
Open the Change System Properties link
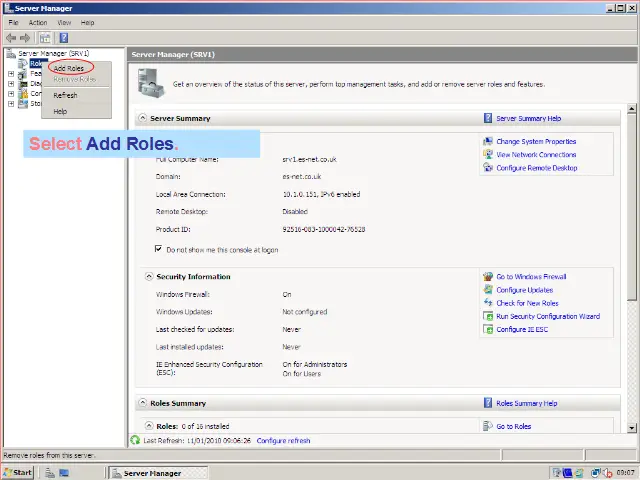[536, 142]
